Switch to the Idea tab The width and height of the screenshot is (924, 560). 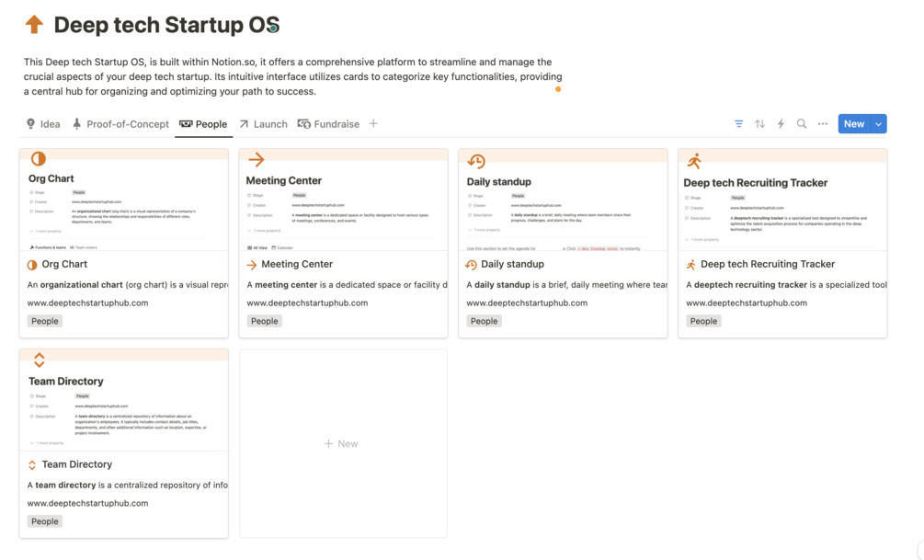click(x=43, y=124)
